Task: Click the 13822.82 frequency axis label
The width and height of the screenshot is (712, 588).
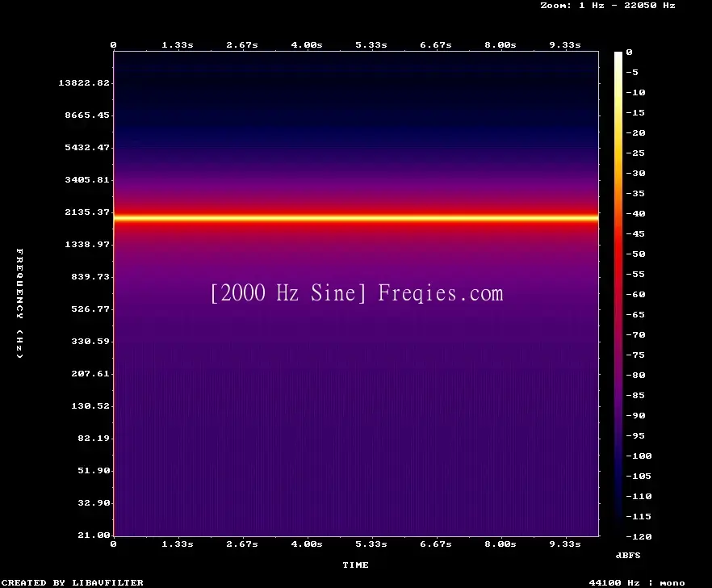Action: [84, 82]
